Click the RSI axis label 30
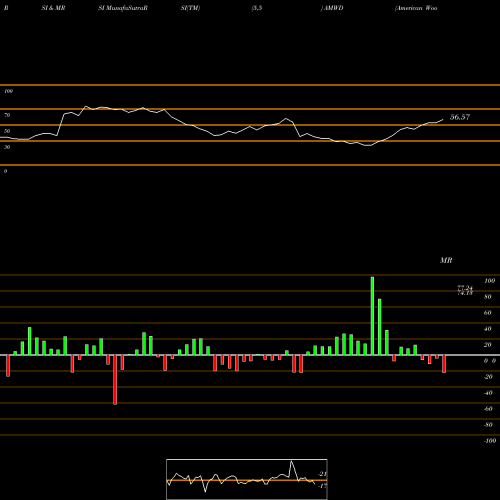 coord(7,147)
